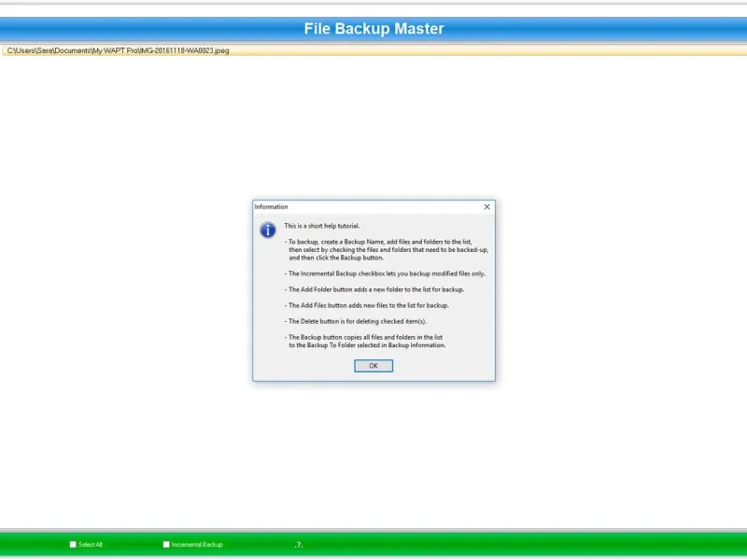Click the File Backup Master title

click(x=374, y=29)
